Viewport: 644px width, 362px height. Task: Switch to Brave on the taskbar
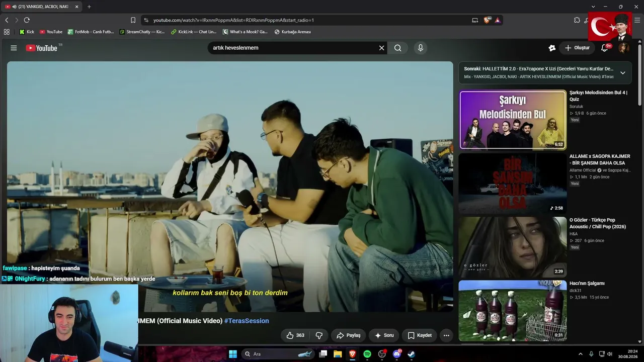[352, 354]
